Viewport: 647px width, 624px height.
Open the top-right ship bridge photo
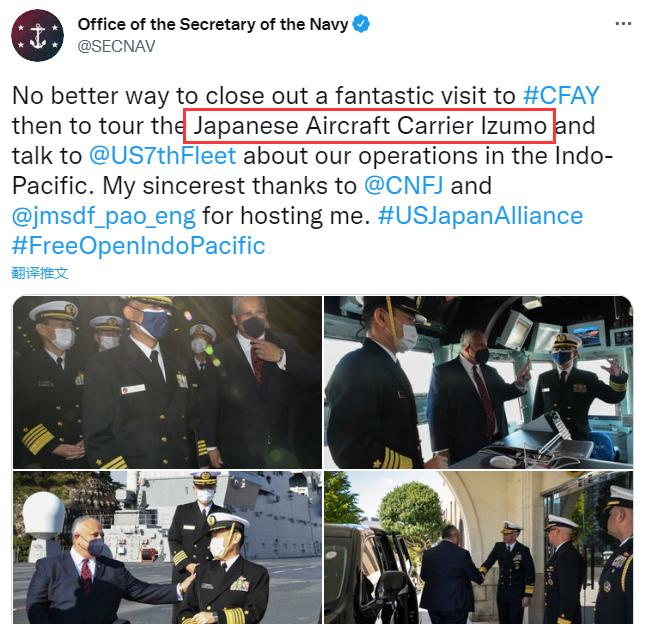coord(478,382)
